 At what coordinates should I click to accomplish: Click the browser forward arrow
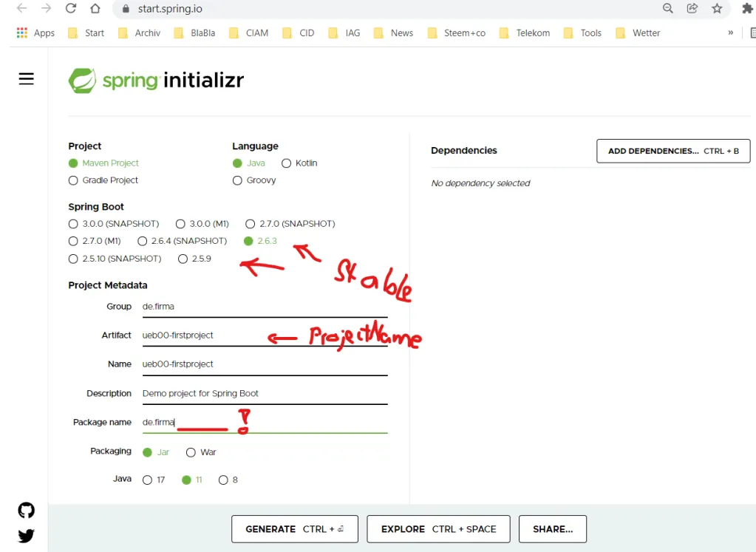(47, 8)
